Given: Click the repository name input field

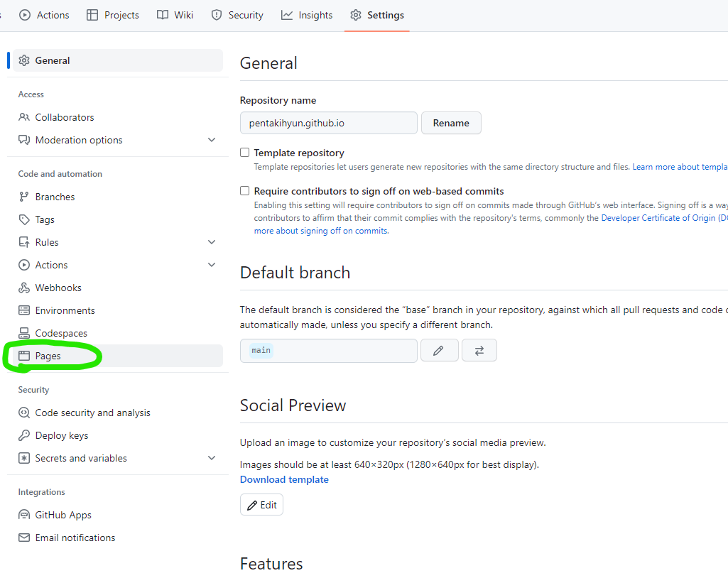Looking at the screenshot, I should click(329, 123).
